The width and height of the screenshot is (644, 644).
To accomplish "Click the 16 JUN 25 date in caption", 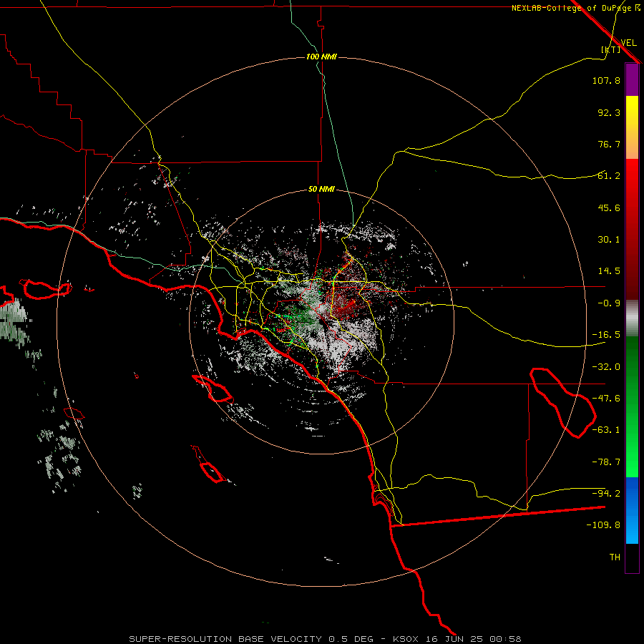I will pos(454,639).
